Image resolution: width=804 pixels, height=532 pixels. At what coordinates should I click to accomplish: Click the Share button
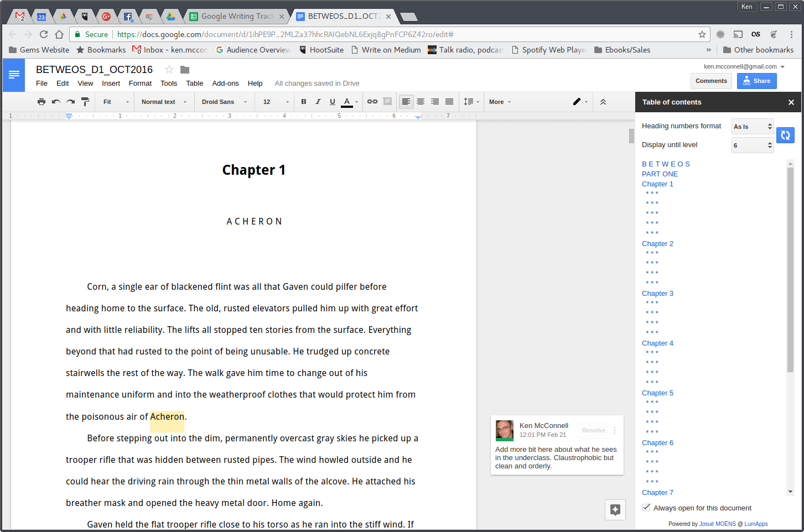pyautogui.click(x=756, y=81)
